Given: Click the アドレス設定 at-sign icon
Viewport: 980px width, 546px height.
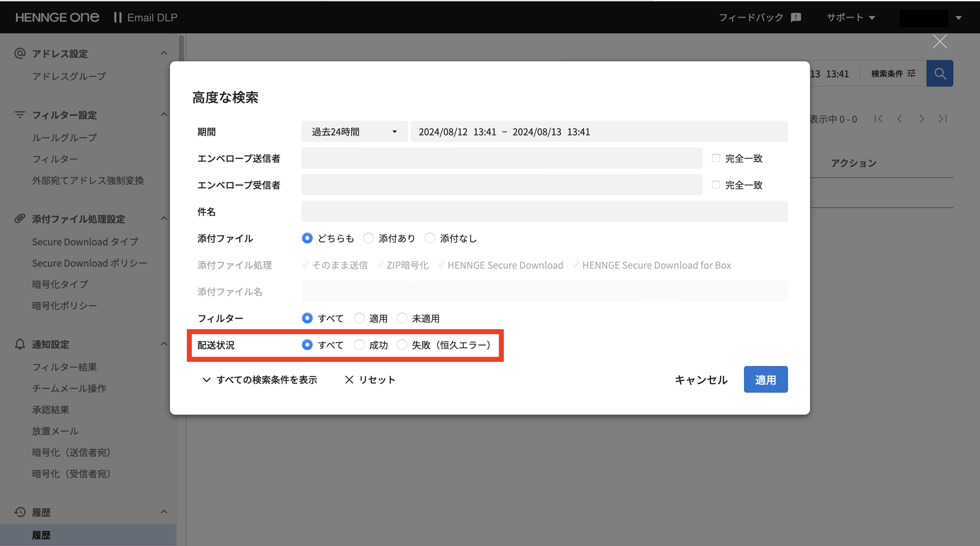Looking at the screenshot, I should pyautogui.click(x=20, y=53).
